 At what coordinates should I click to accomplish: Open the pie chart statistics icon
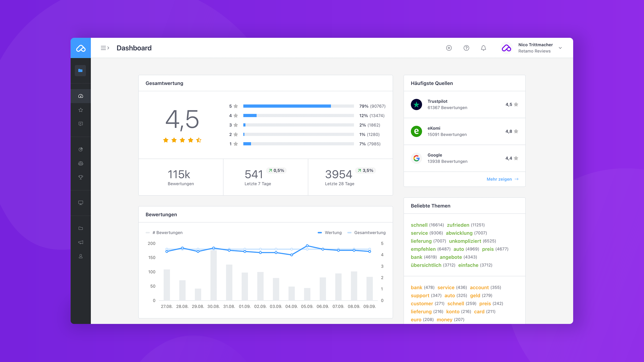pos(80,149)
